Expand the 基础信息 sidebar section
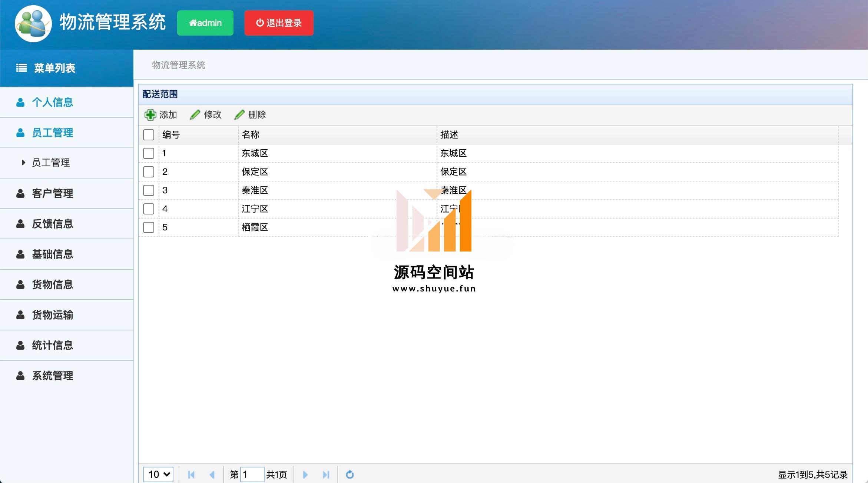The image size is (868, 483). point(52,254)
